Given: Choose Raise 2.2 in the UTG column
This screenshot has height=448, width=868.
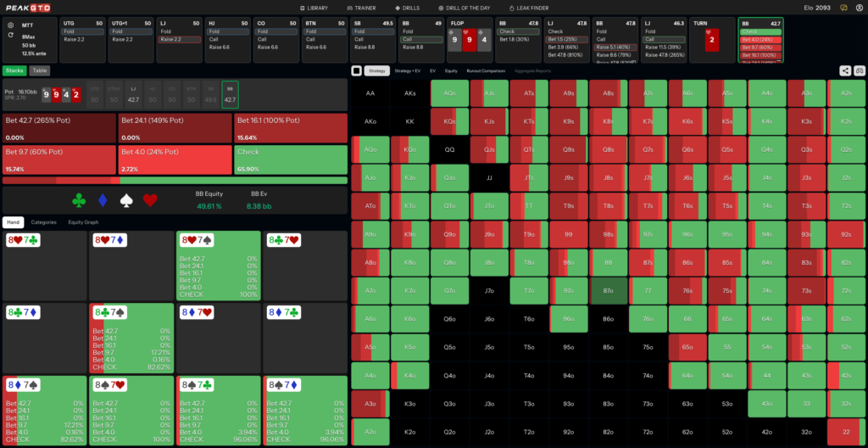Looking at the screenshot, I should click(x=82, y=39).
